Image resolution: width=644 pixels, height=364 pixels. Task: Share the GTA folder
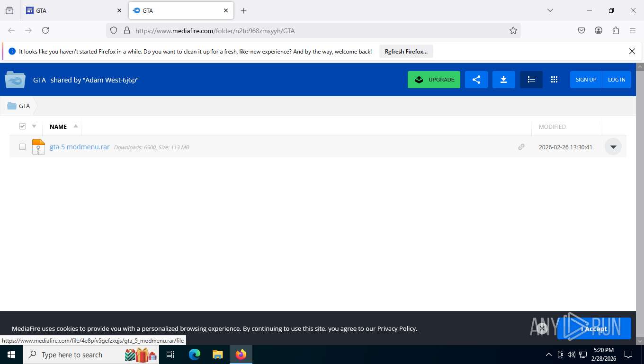click(x=476, y=80)
